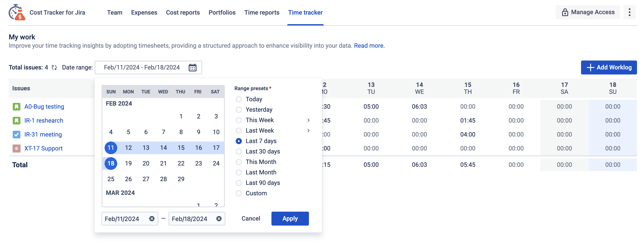
Task: Click the Issues column header
Action: [x=21, y=88]
